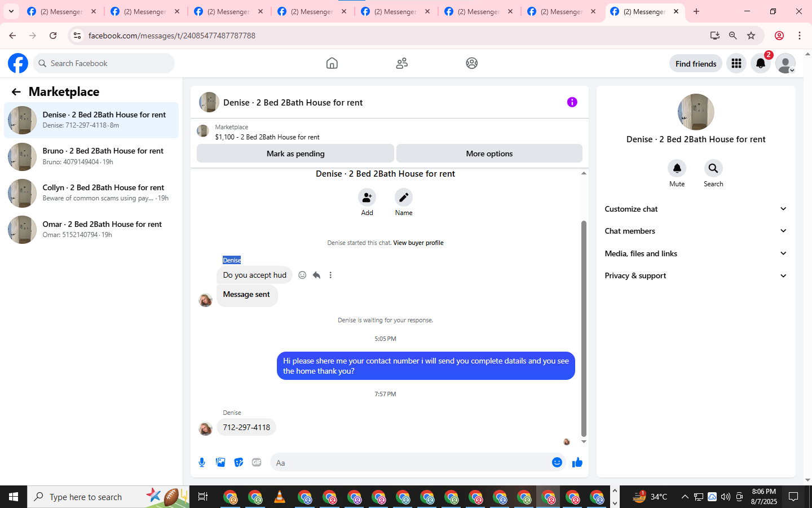Viewport: 812px width, 508px height.
Task: Close the active Messenger tab
Action: click(x=676, y=11)
